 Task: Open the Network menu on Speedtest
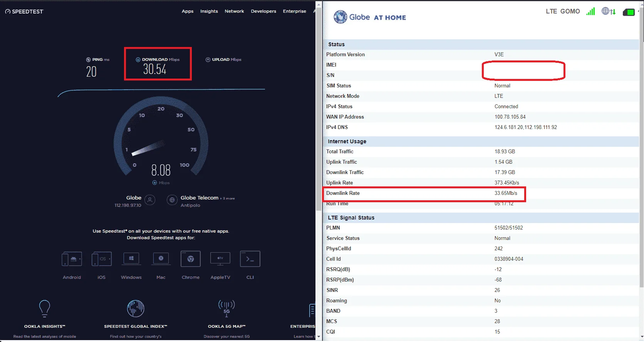(x=235, y=11)
